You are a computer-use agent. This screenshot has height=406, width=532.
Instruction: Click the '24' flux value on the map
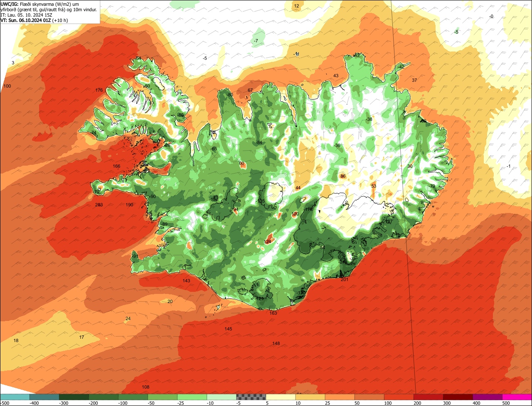click(128, 318)
